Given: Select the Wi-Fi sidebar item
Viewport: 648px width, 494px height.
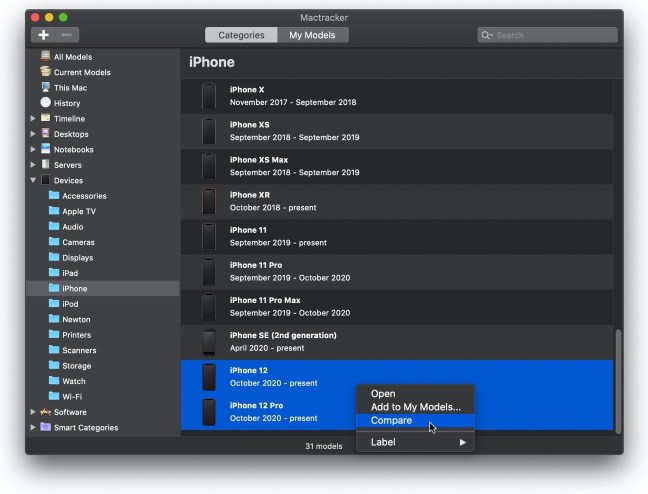Looking at the screenshot, I should [102, 396].
